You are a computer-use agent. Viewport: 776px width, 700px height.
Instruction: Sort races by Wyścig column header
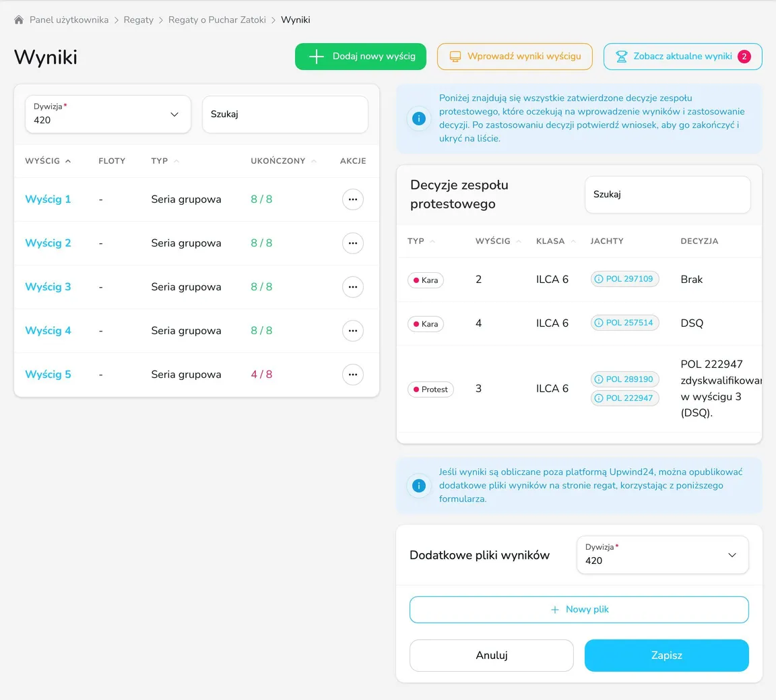[x=48, y=161]
